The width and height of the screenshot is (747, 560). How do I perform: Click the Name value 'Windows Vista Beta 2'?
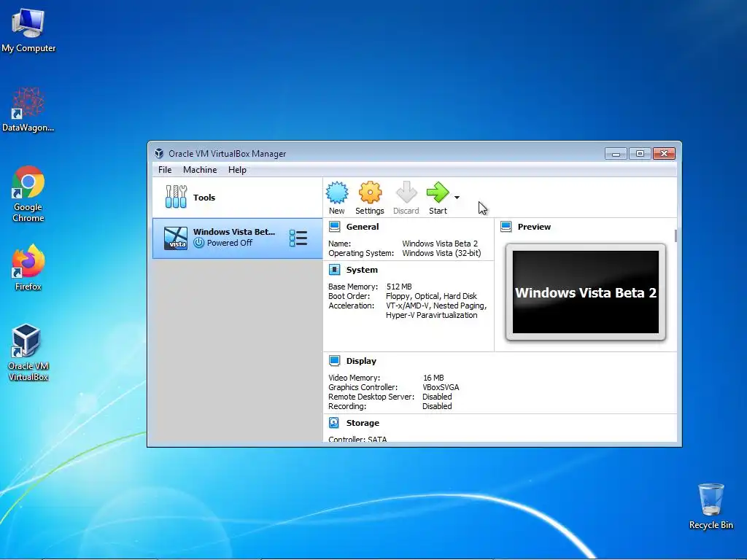pos(440,244)
